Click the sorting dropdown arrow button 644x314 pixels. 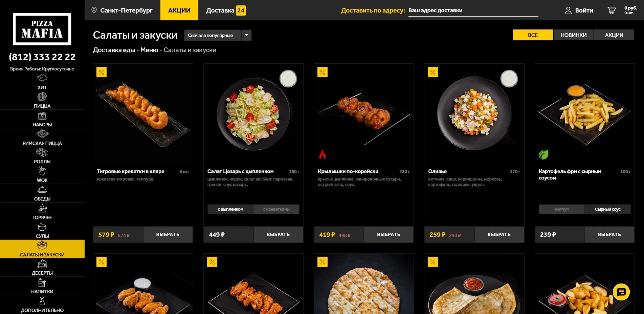[247, 35]
